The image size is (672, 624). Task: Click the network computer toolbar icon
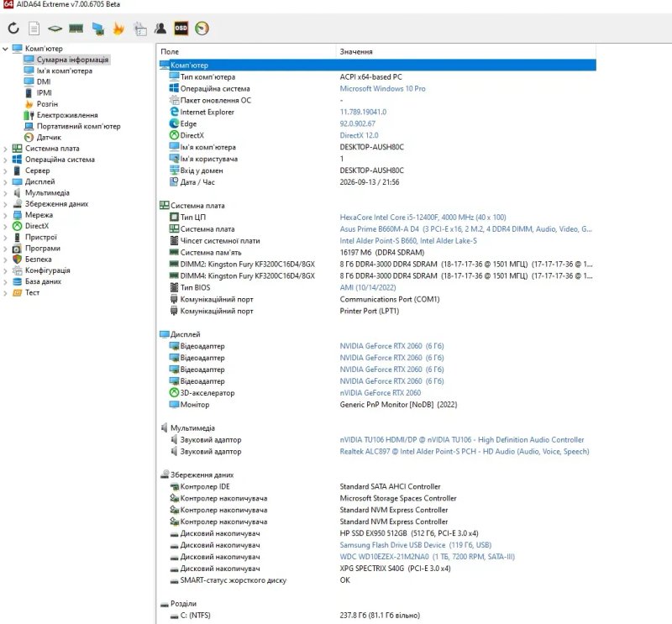click(98, 29)
